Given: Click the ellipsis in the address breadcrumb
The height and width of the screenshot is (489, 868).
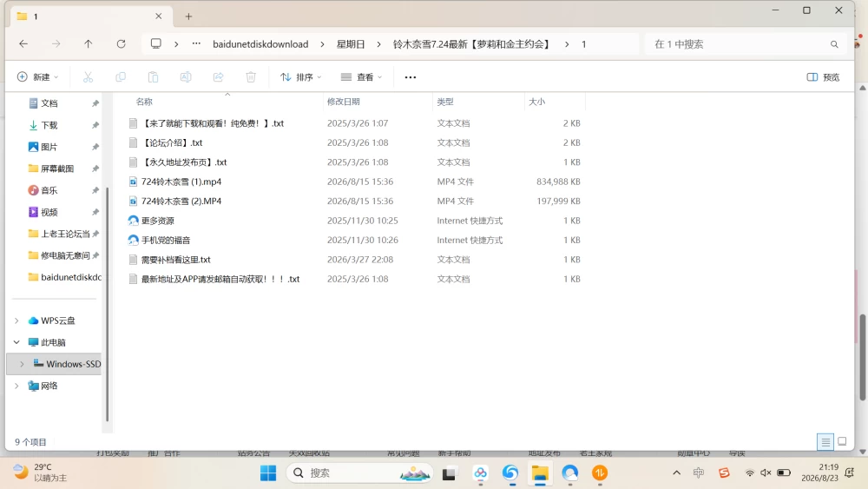Looking at the screenshot, I should pyautogui.click(x=196, y=43).
